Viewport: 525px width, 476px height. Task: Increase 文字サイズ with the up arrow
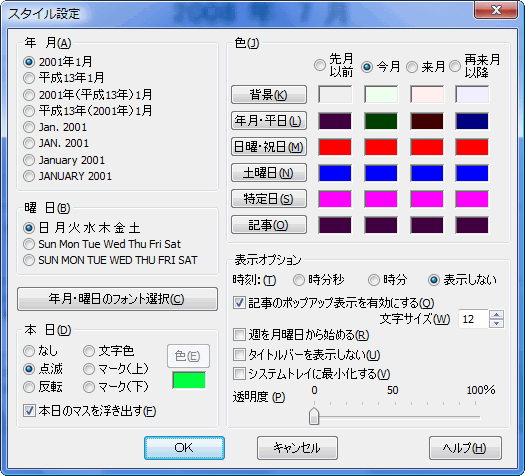click(497, 315)
